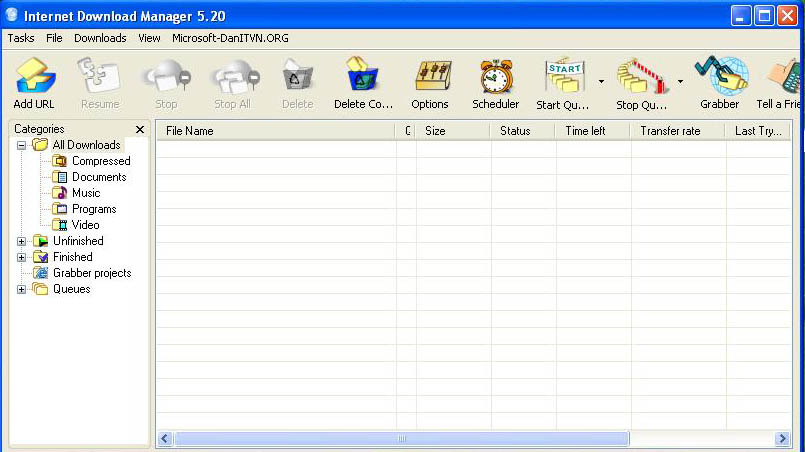Click the Delete Completed toolbar icon
This screenshot has height=452, width=805.
click(362, 76)
